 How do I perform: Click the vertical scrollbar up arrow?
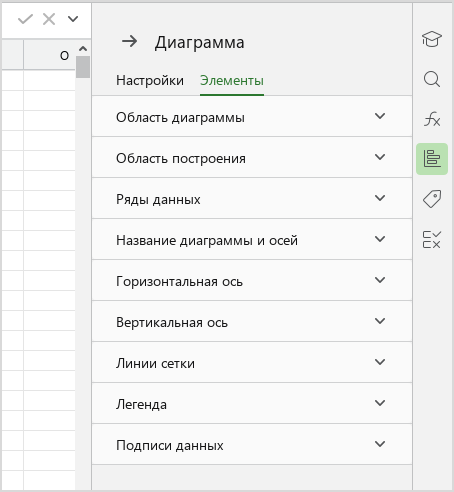[x=83, y=49]
